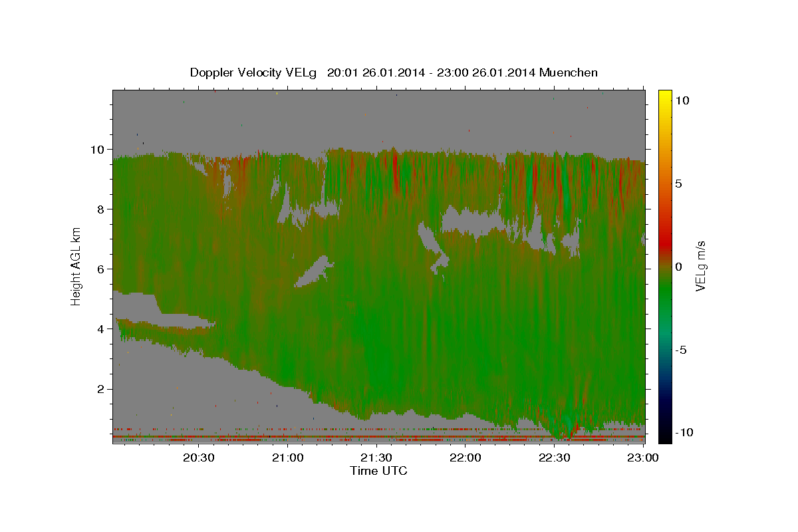Click the height tick label 10
This screenshot has width=798, height=532.
click(x=98, y=149)
